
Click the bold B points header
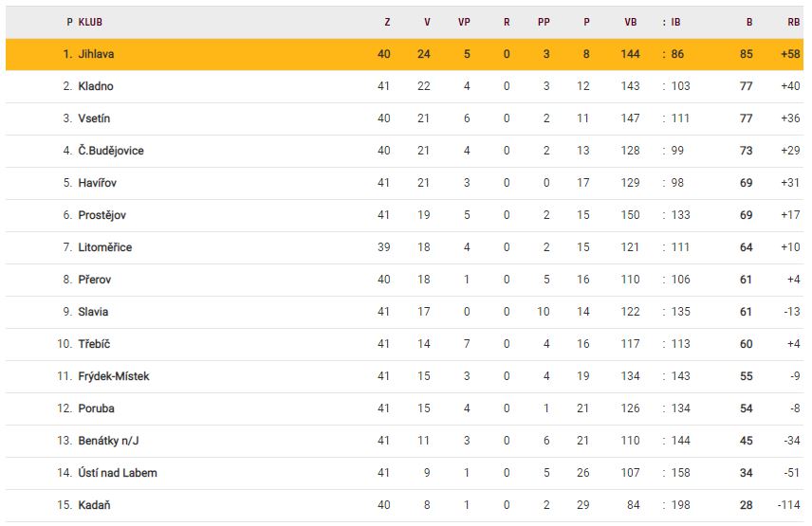point(749,21)
